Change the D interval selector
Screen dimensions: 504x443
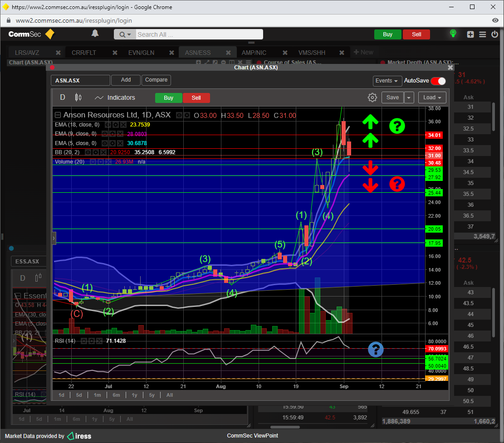[63, 97]
